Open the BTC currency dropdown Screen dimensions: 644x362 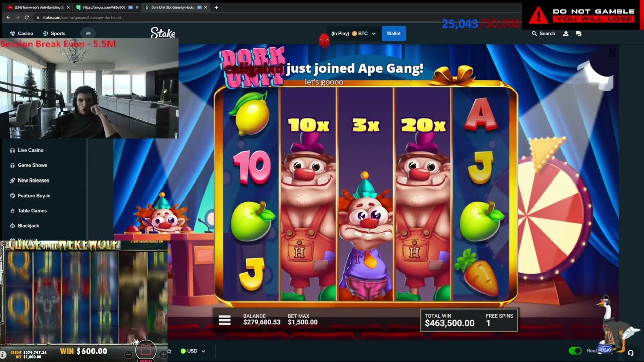point(363,34)
